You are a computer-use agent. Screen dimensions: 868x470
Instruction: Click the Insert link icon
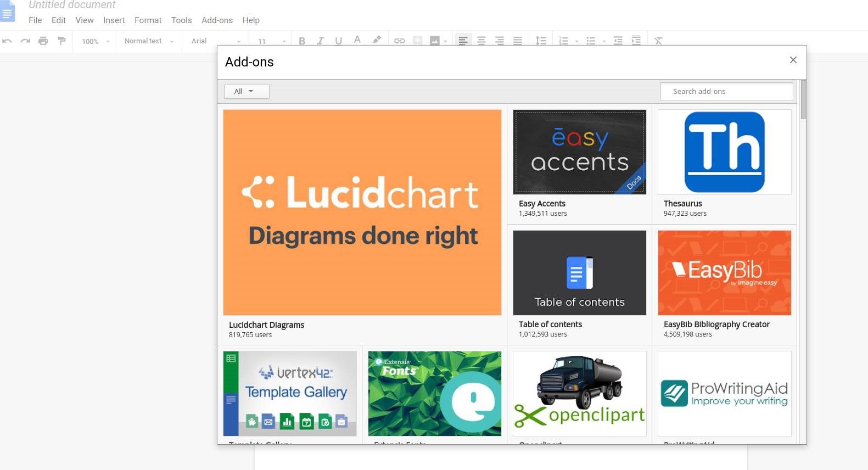tap(400, 41)
